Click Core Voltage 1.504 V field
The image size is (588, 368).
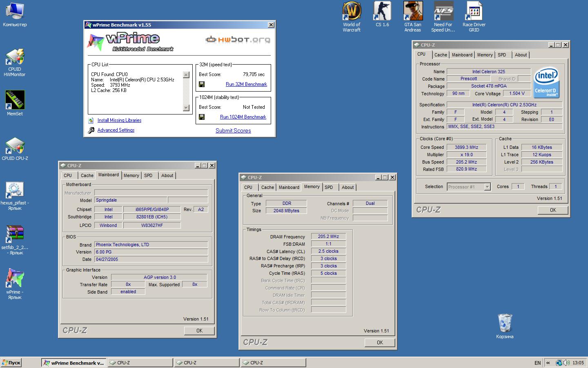click(517, 93)
